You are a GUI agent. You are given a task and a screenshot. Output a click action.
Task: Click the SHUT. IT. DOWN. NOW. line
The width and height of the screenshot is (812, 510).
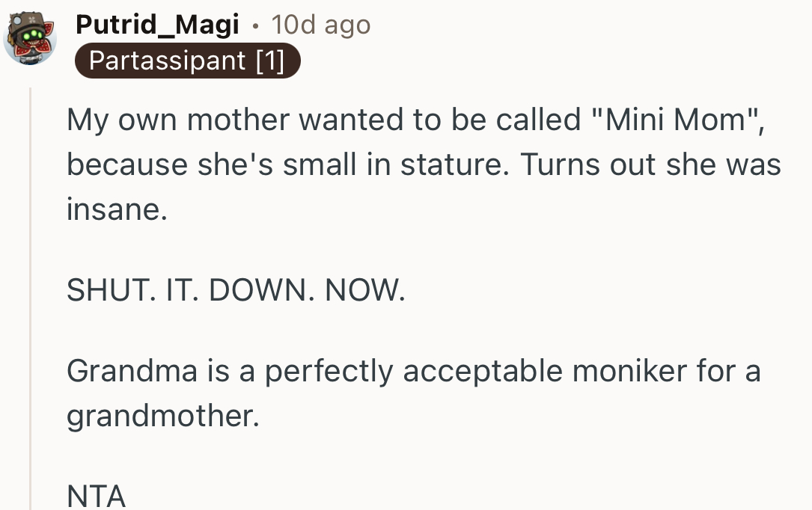pyautogui.click(x=236, y=289)
